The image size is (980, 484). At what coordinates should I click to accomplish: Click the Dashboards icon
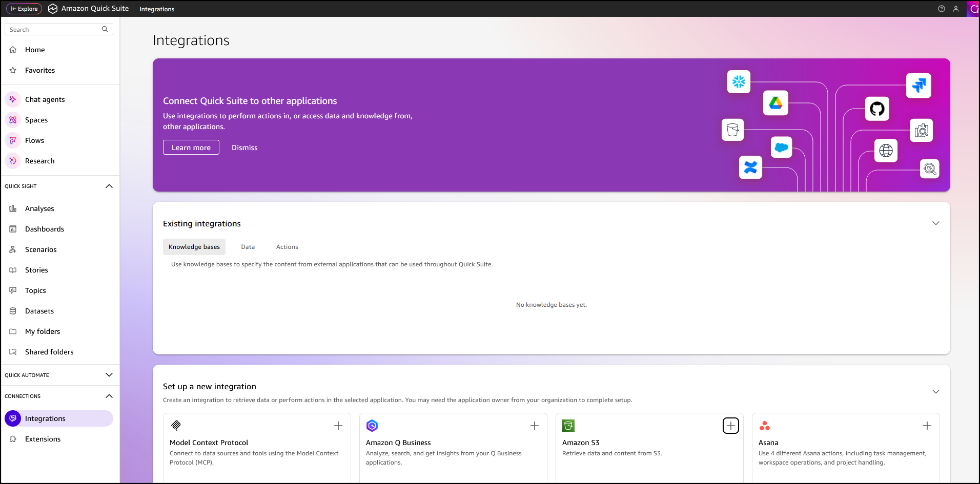pyautogui.click(x=13, y=229)
